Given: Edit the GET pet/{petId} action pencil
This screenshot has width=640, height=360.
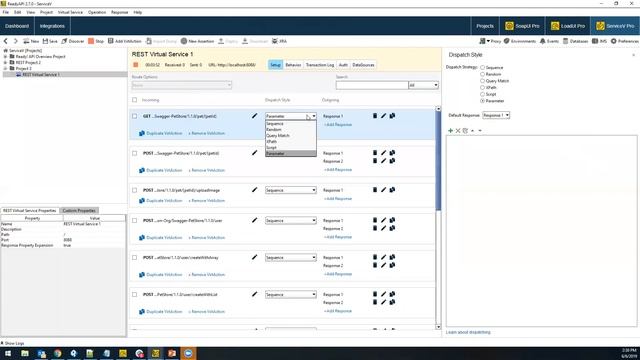Looking at the screenshot, I should (x=254, y=116).
